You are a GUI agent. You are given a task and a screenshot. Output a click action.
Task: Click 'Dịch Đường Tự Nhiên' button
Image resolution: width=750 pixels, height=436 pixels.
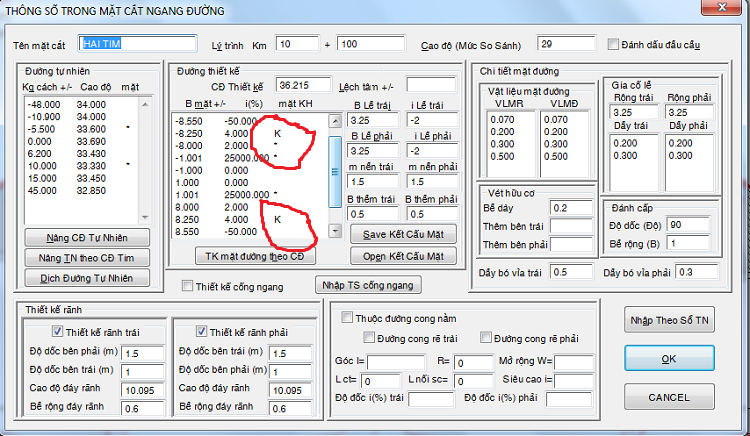(87, 278)
